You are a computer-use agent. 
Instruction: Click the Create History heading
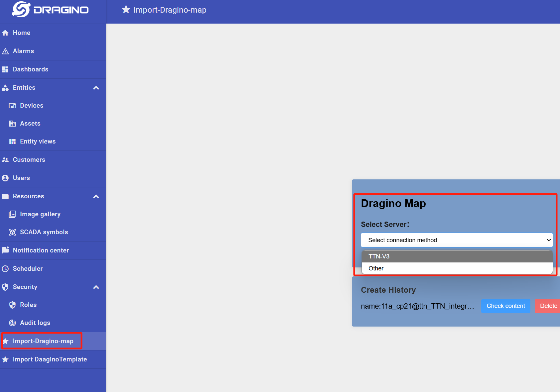[x=388, y=290]
